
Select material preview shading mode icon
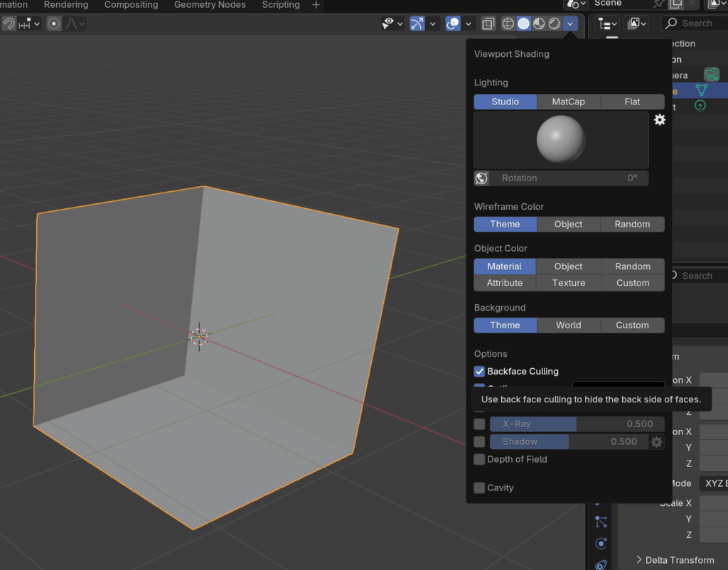539,23
